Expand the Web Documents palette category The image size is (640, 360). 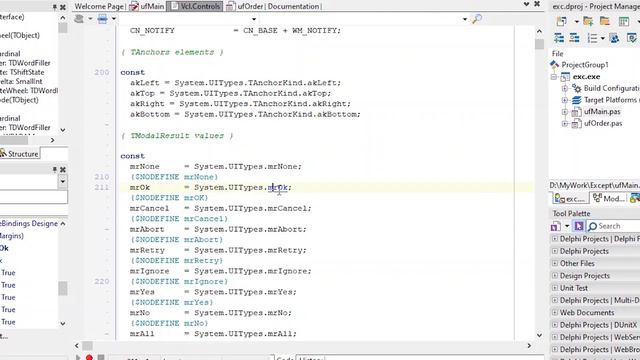click(555, 312)
